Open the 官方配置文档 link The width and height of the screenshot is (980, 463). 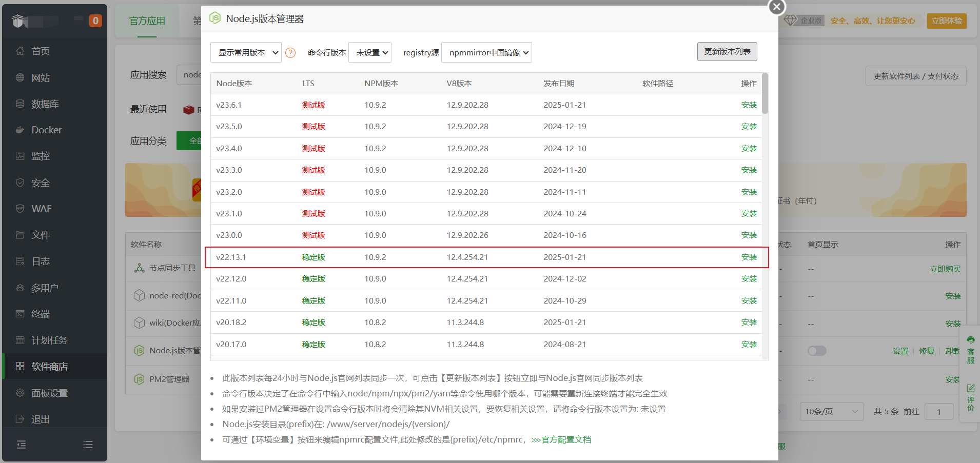point(566,439)
